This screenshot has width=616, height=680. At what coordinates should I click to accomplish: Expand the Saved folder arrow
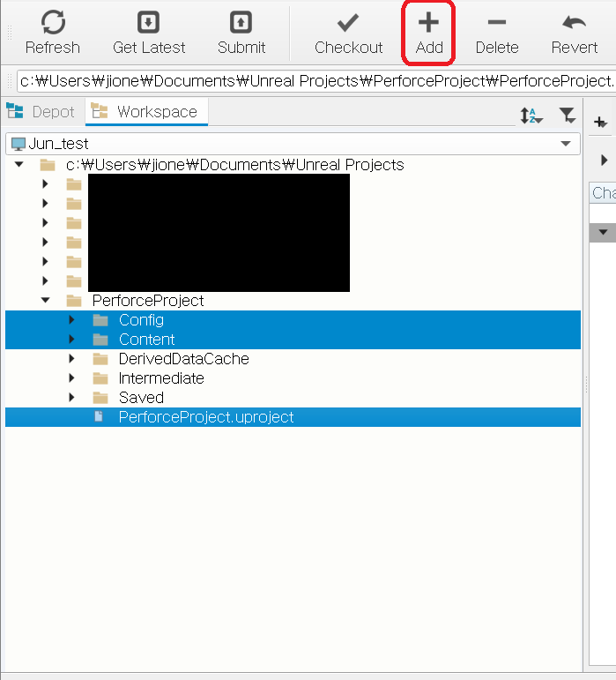pyautogui.click(x=72, y=398)
